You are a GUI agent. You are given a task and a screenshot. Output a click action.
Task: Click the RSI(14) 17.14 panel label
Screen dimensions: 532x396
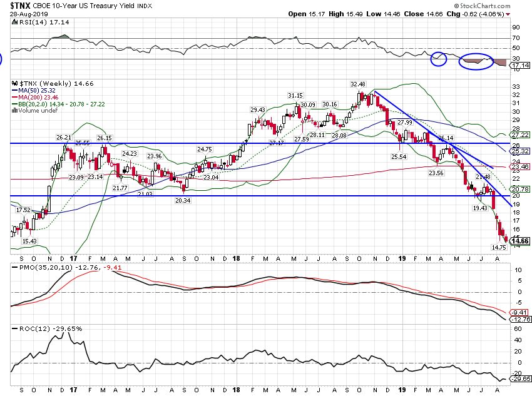tap(44, 22)
